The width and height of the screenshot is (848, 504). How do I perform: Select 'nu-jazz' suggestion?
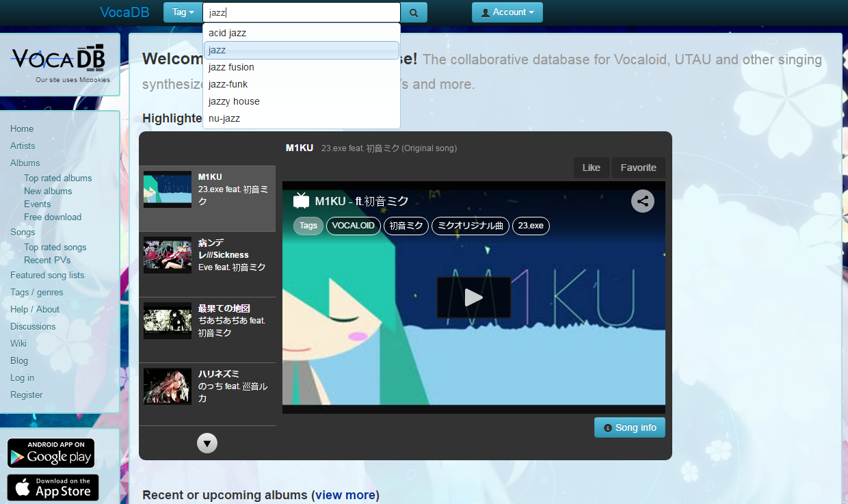tap(302, 118)
